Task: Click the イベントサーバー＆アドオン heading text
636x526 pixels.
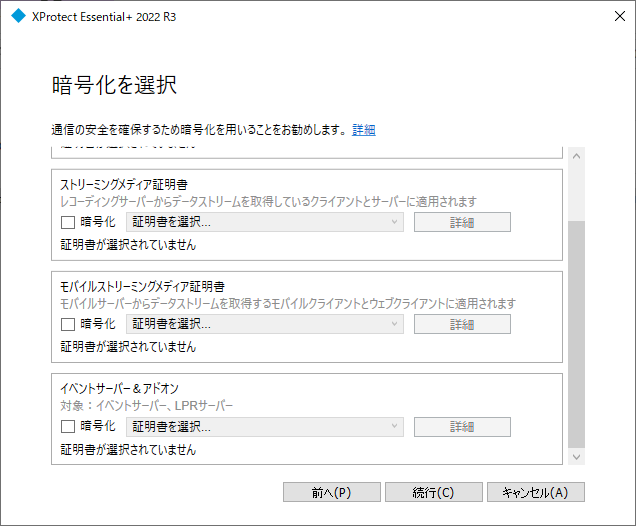Action: [119, 389]
